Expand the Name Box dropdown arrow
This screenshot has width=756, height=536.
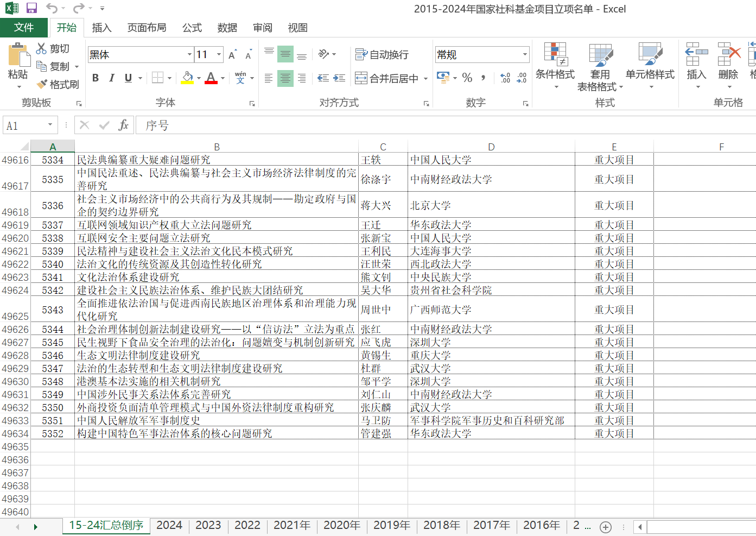coord(50,125)
